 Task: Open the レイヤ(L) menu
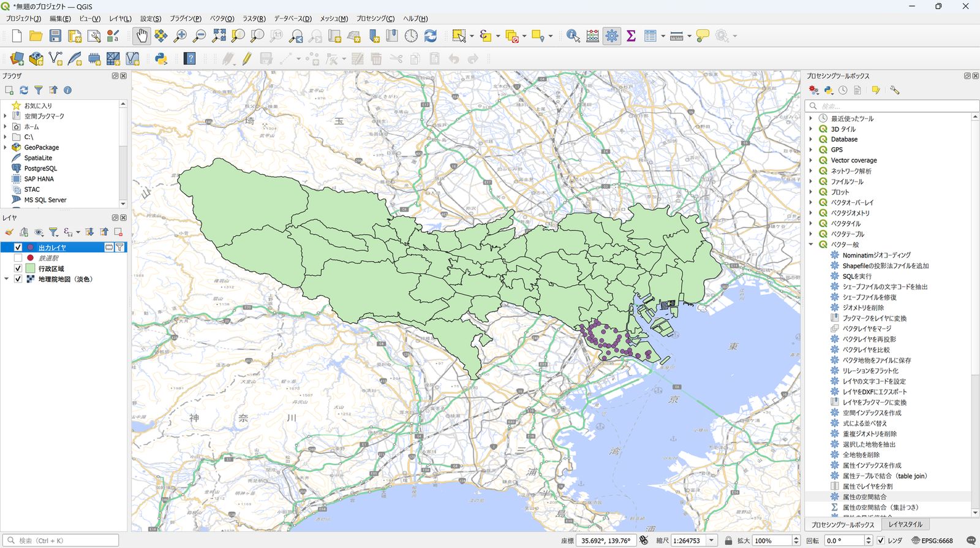[120, 18]
